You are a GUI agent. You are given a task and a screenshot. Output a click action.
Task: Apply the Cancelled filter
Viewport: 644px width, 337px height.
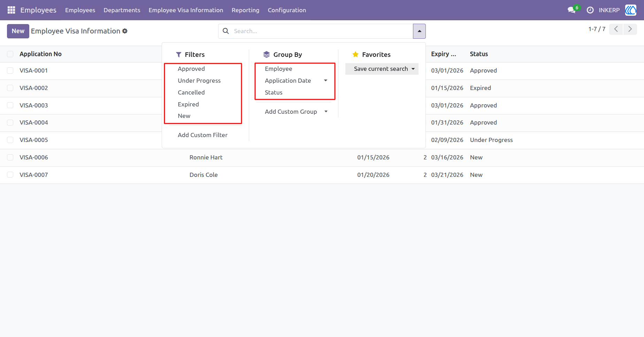point(191,92)
